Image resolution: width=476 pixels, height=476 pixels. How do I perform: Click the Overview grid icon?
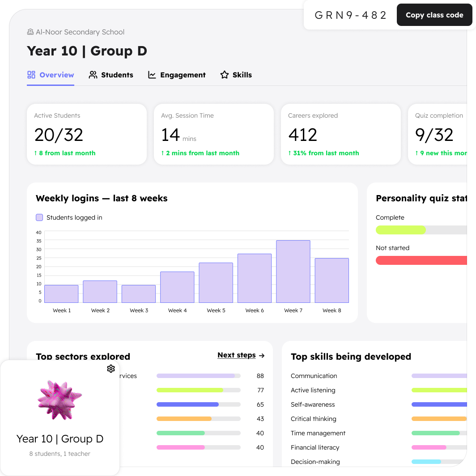pos(31,75)
